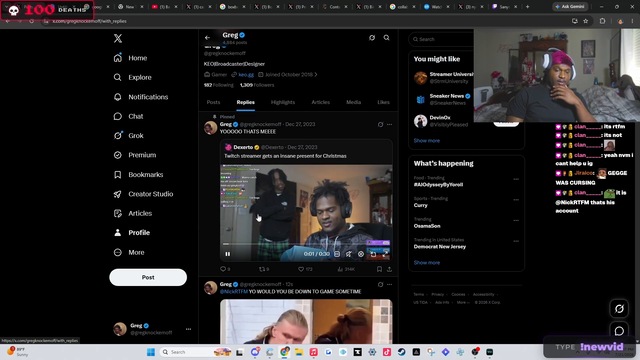Click Grok icon on pinned post

(x=380, y=124)
